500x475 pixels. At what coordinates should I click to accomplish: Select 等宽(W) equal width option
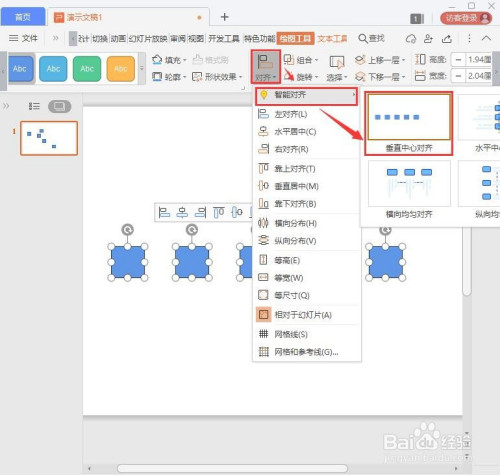click(x=306, y=277)
